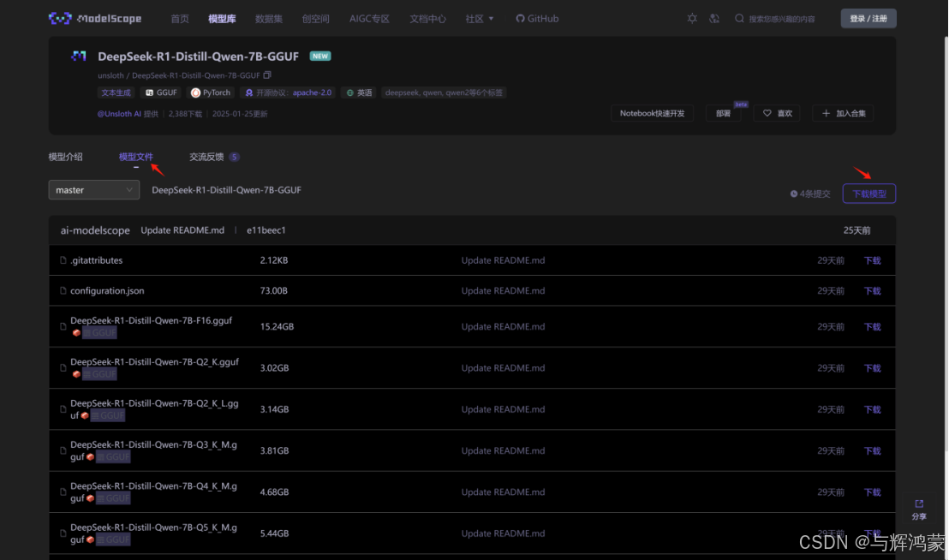The image size is (949, 560).
Task: Click the red cube icon under Q2_K.gguf
Action: click(x=76, y=374)
